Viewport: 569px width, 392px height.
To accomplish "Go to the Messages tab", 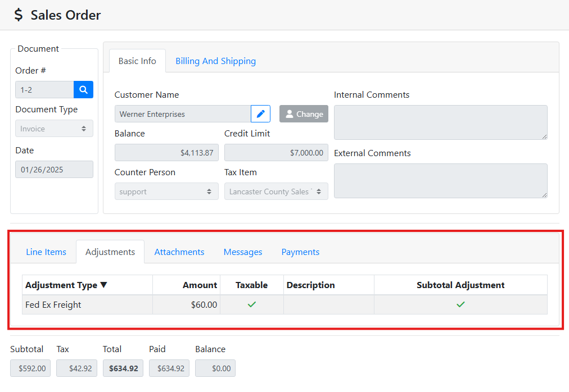I will point(243,252).
